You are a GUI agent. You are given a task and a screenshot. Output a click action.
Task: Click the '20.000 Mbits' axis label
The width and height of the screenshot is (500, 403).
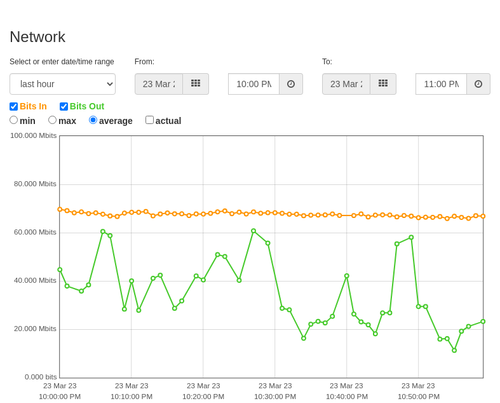pos(35,329)
